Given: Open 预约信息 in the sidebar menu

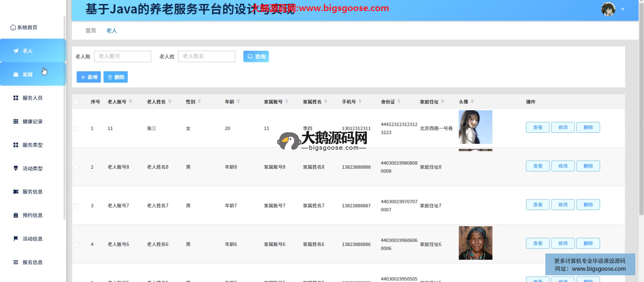Looking at the screenshot, I should coord(32,215).
